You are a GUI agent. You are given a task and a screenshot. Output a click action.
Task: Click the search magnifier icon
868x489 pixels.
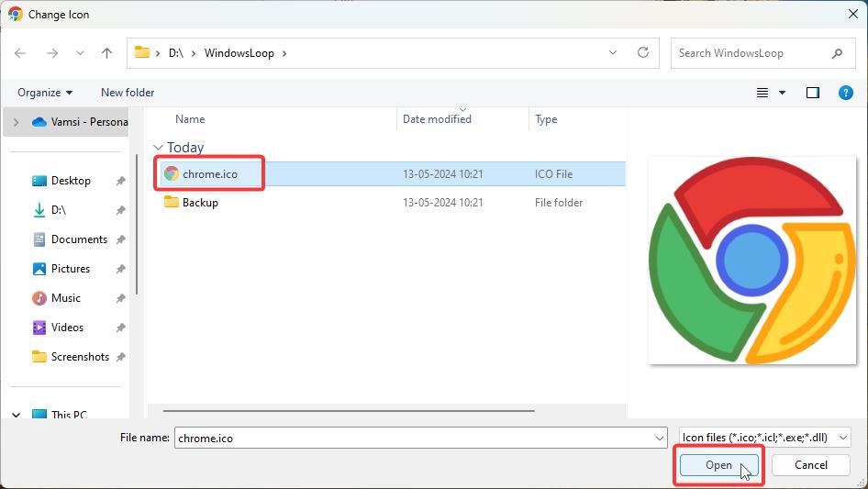click(x=837, y=53)
